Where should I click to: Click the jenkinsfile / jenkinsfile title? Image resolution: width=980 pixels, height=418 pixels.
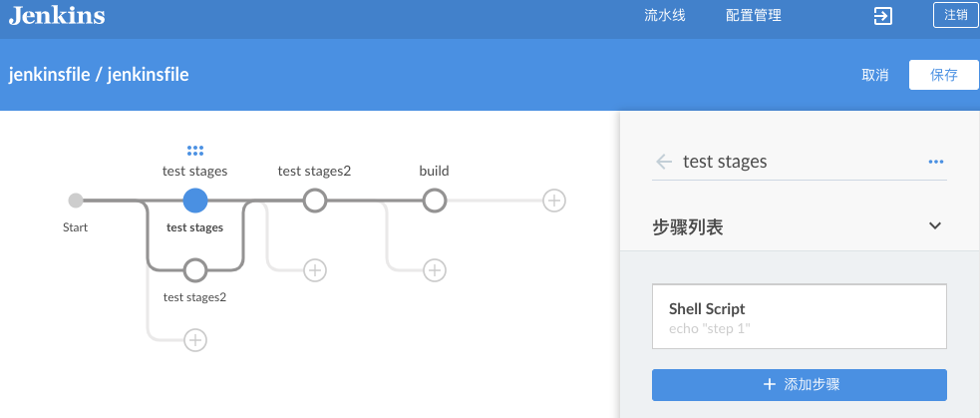99,75
